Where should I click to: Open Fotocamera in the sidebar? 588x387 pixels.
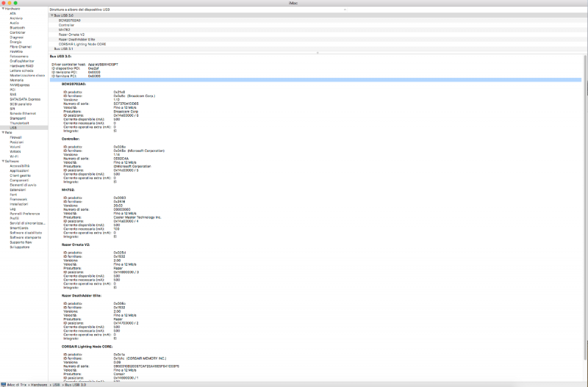[x=19, y=57]
